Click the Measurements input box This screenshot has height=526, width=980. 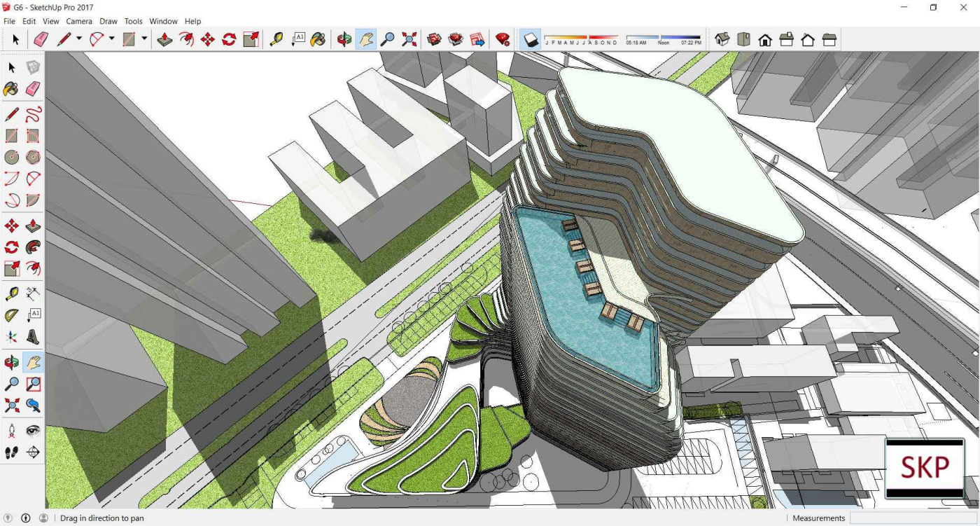click(x=911, y=518)
